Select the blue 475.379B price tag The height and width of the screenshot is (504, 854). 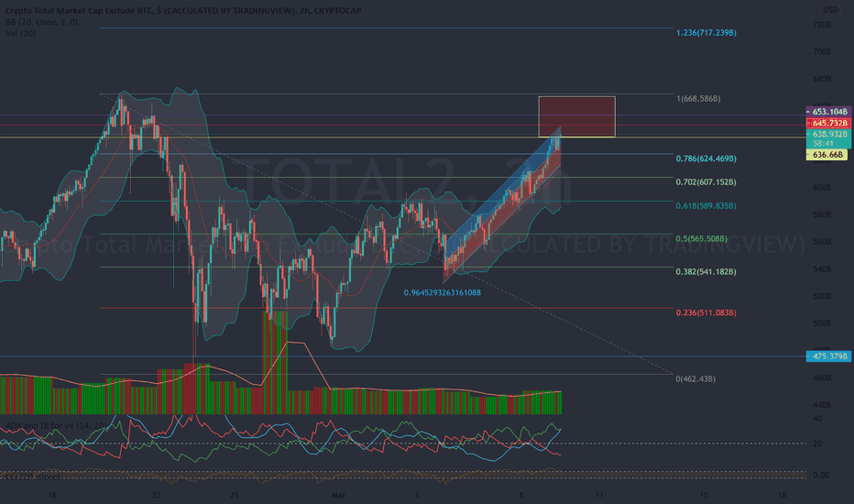[x=828, y=356]
